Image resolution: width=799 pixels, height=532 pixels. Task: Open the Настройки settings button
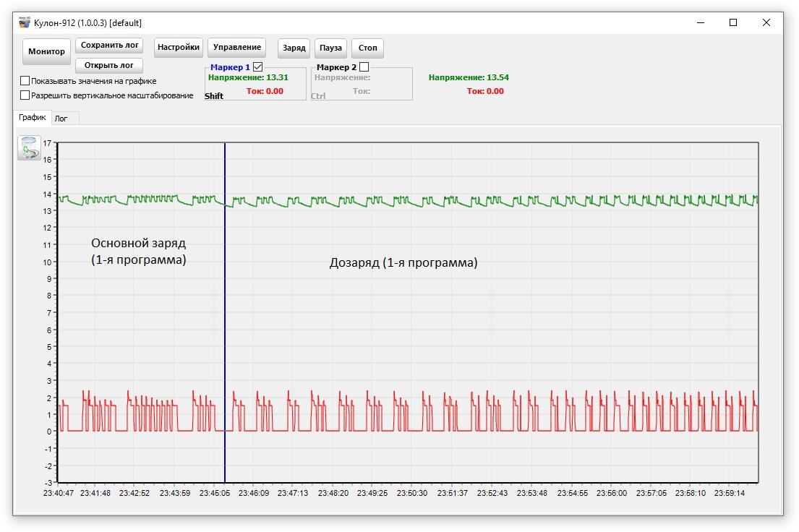pyautogui.click(x=179, y=48)
